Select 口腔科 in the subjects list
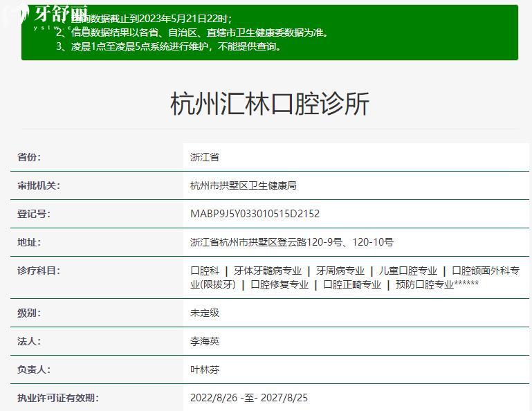The height and width of the screenshot is (411, 532). click(205, 271)
